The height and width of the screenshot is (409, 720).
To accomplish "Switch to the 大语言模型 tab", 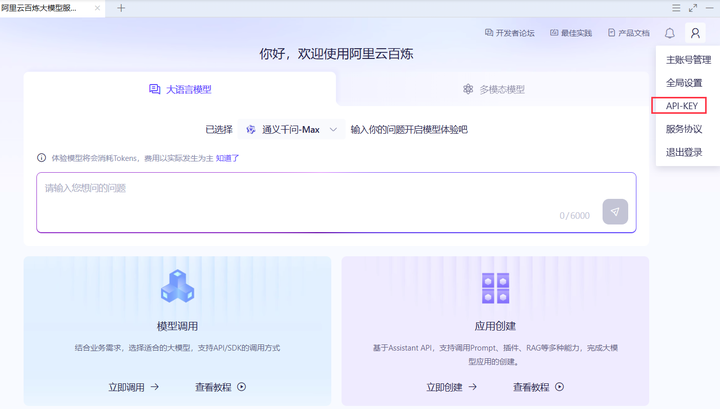I will pyautogui.click(x=180, y=89).
